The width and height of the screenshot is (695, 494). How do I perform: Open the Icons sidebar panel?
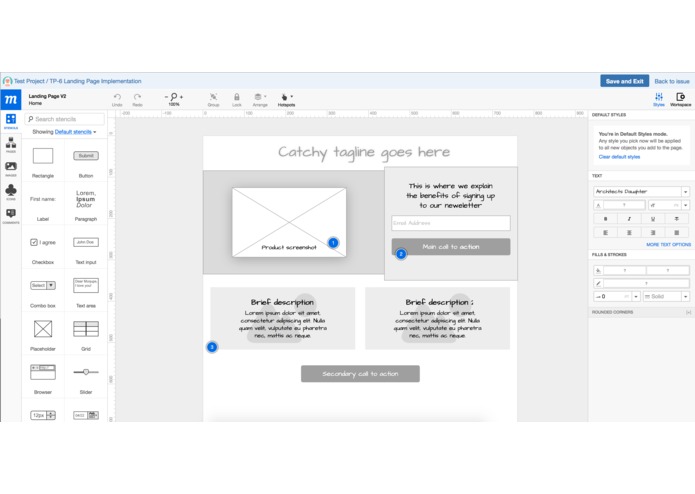tap(11, 192)
